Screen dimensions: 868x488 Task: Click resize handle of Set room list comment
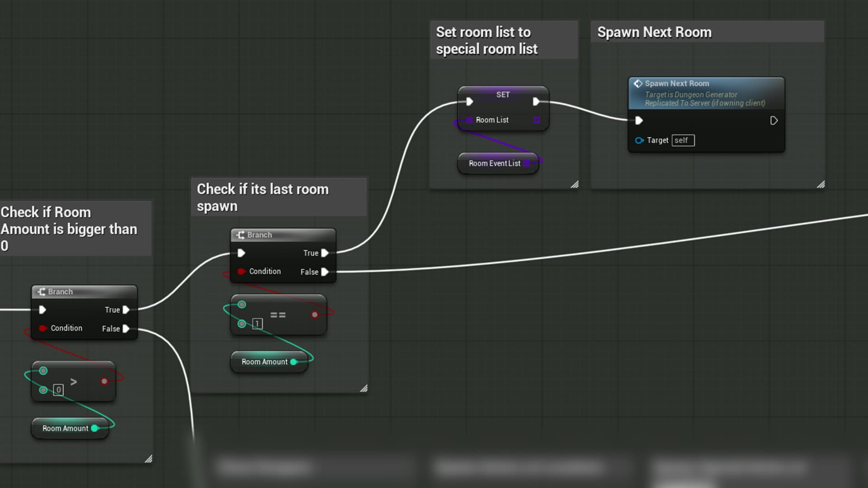575,184
